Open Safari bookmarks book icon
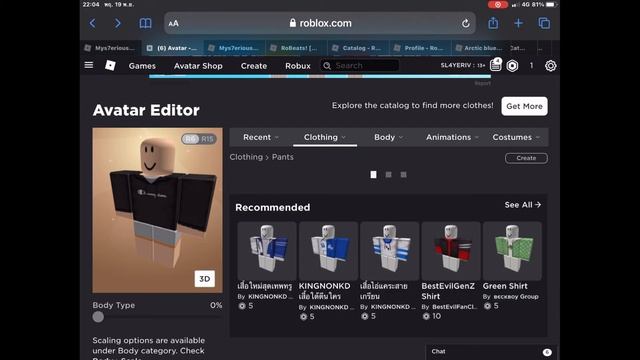 pyautogui.click(x=145, y=23)
